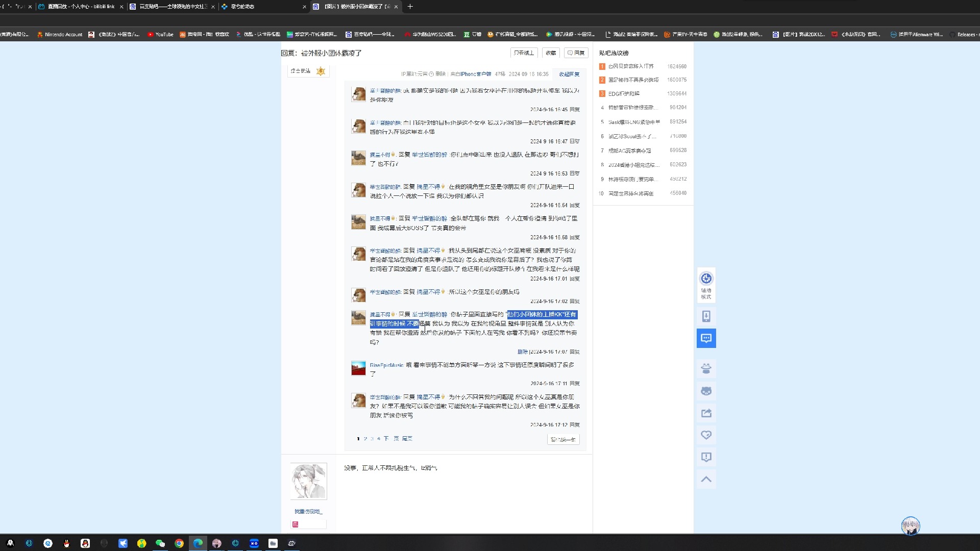
Task: Close the active 被外服小团体霸凌了 tab
Action: pyautogui.click(x=396, y=7)
